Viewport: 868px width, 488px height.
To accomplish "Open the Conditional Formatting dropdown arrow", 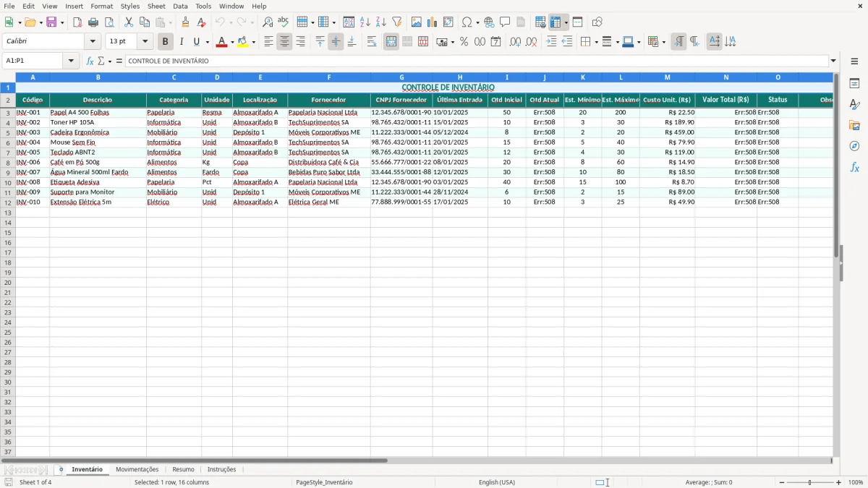I will pyautogui.click(x=663, y=42).
